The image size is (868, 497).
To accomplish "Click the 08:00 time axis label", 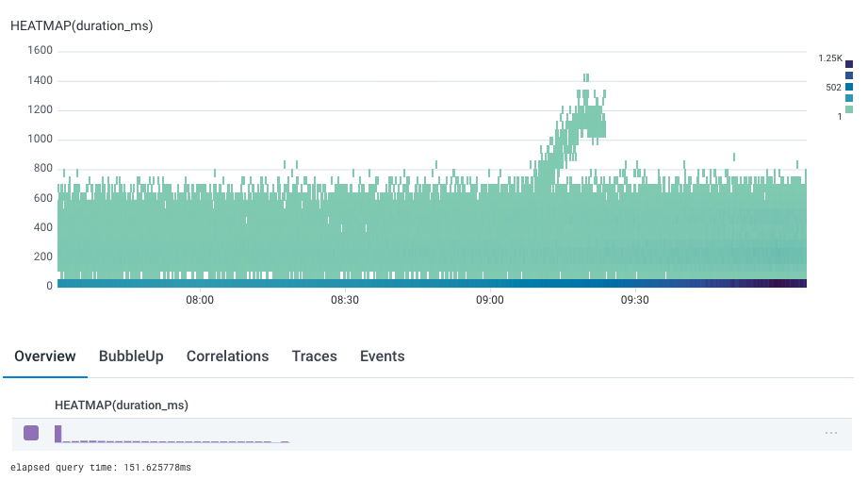I will tap(199, 300).
